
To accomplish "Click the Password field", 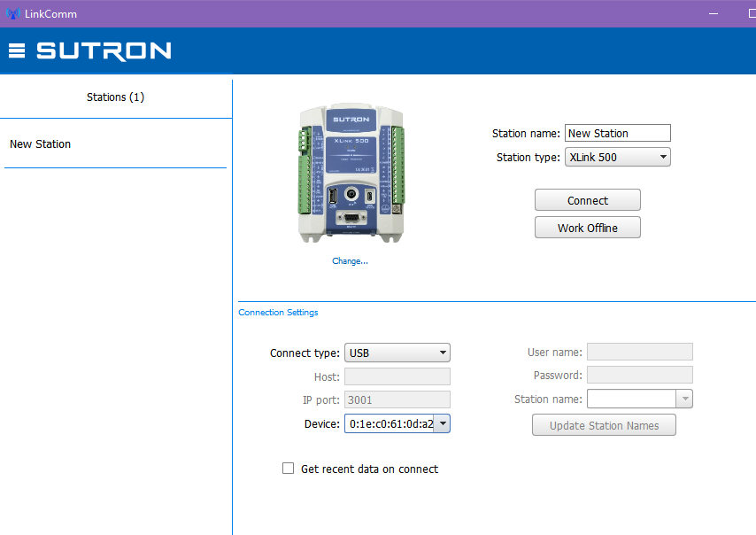I will click(x=640, y=375).
